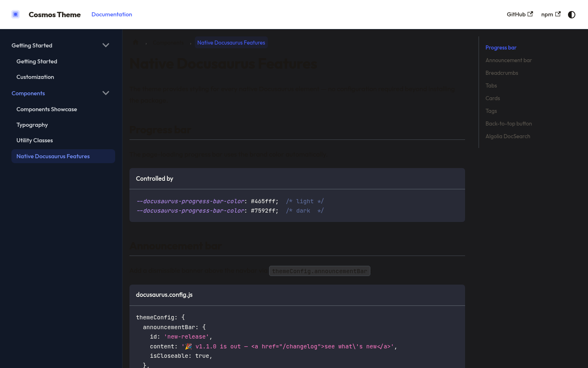Open the Algolia DocSearch TOC entry
This screenshot has height=368, width=588.
pos(508,136)
